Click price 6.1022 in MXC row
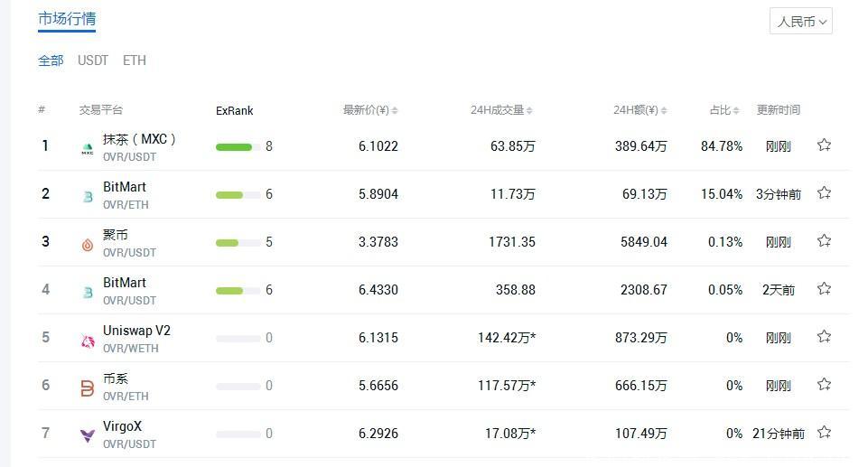 (x=378, y=146)
